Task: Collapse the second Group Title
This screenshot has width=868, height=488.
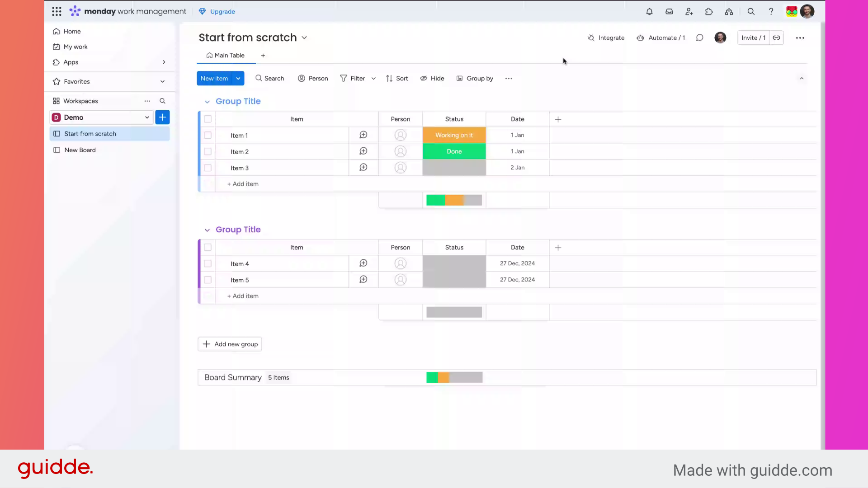Action: click(x=207, y=230)
